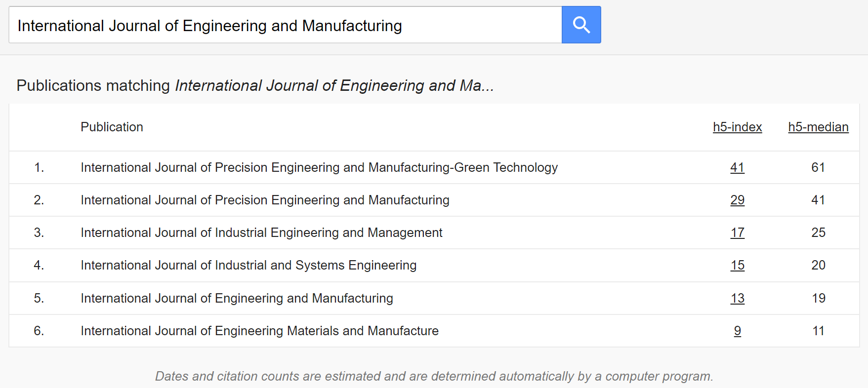Open h5-index 9 for Engineering Materials and Manufacture
The width and height of the screenshot is (868, 388).
(737, 331)
